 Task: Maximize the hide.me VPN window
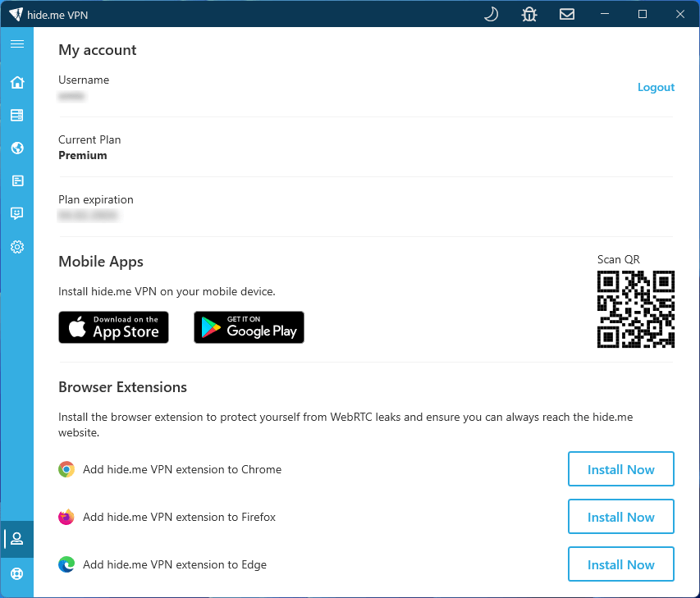643,14
